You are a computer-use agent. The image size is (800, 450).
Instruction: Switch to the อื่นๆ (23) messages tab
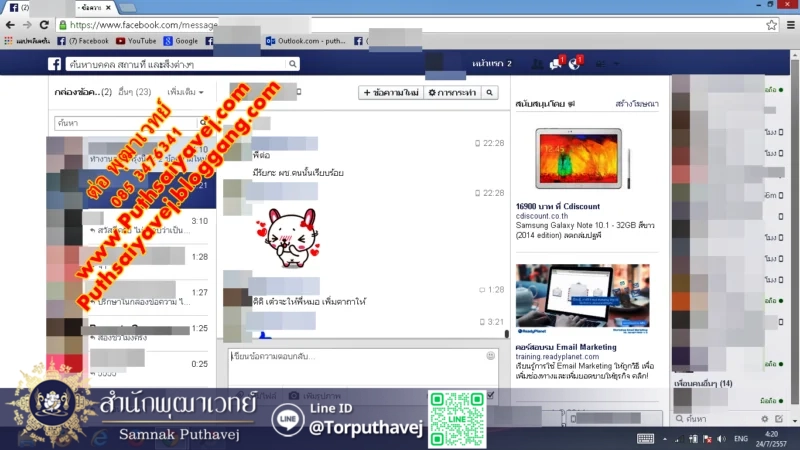click(x=134, y=93)
